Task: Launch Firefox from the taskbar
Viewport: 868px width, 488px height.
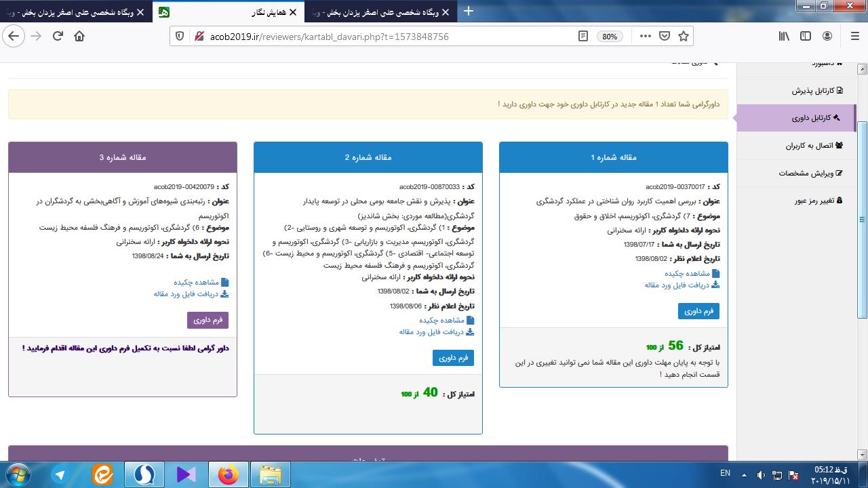Action: point(227,474)
